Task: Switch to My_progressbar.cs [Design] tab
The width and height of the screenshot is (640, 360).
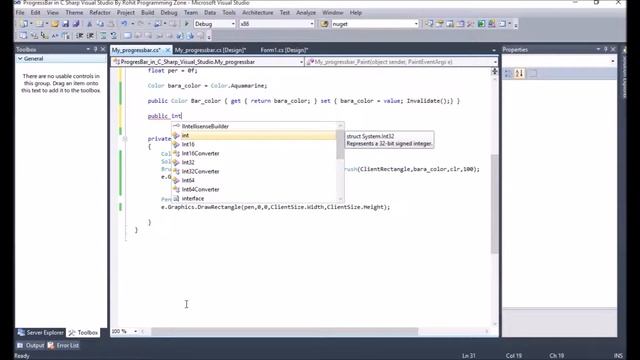Action: click(x=210, y=50)
